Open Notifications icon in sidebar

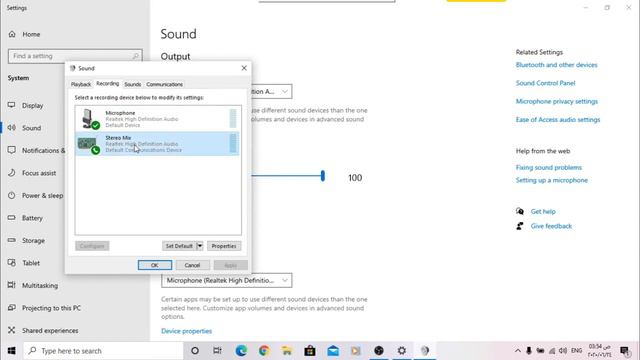point(11,150)
